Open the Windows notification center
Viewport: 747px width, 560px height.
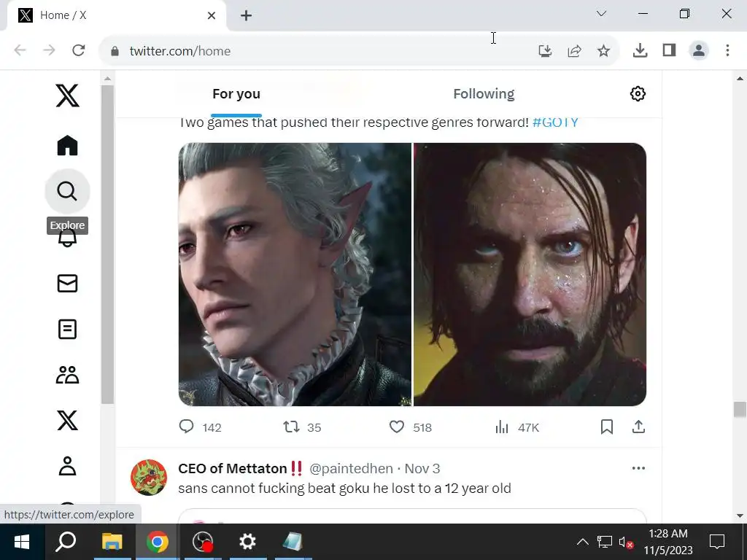tap(717, 542)
